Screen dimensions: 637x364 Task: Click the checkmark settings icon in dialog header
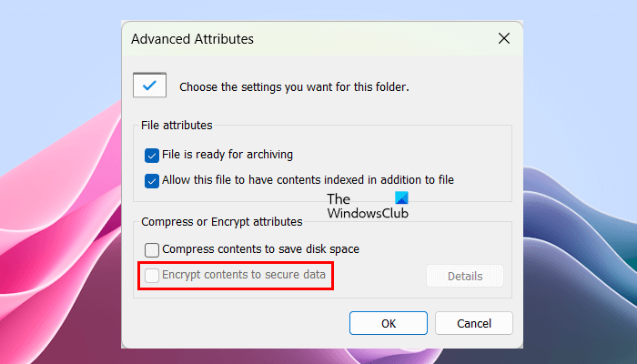pyautogui.click(x=147, y=85)
